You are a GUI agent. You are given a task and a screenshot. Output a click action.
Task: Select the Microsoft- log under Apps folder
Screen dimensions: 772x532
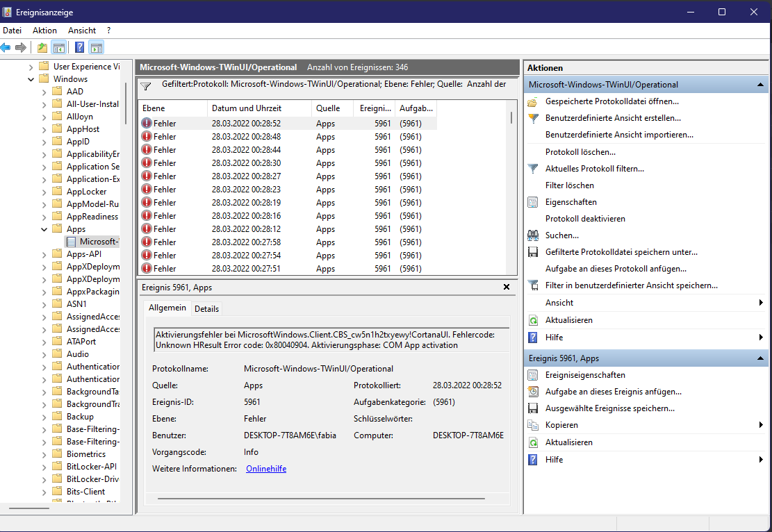92,242
